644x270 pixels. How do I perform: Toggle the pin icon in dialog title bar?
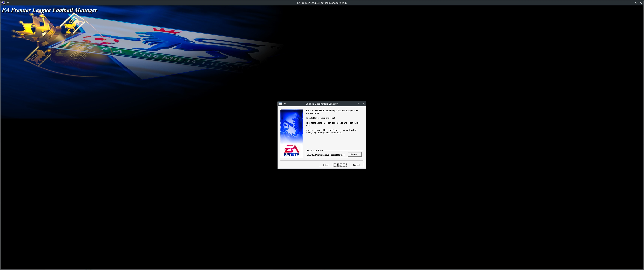[x=285, y=104]
